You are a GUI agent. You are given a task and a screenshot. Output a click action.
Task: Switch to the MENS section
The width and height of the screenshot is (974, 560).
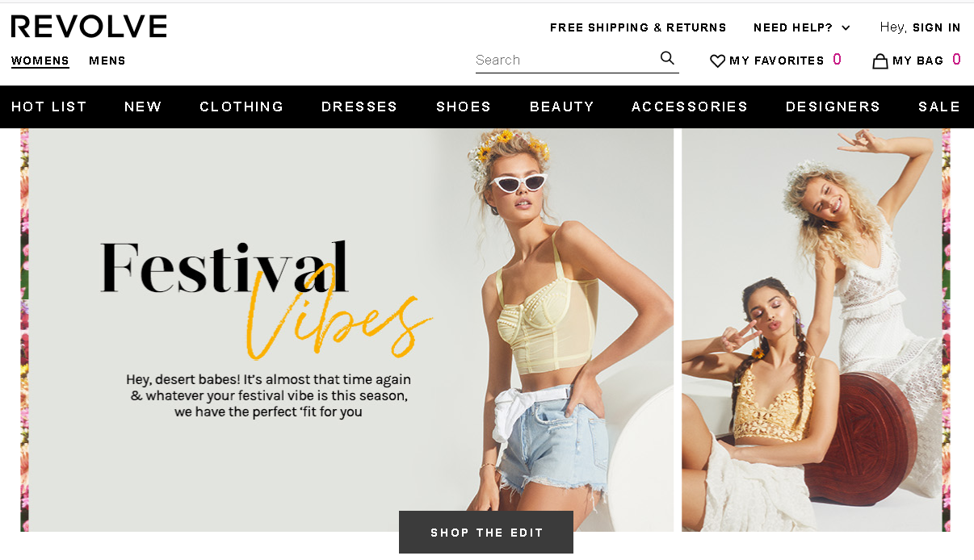pos(107,61)
